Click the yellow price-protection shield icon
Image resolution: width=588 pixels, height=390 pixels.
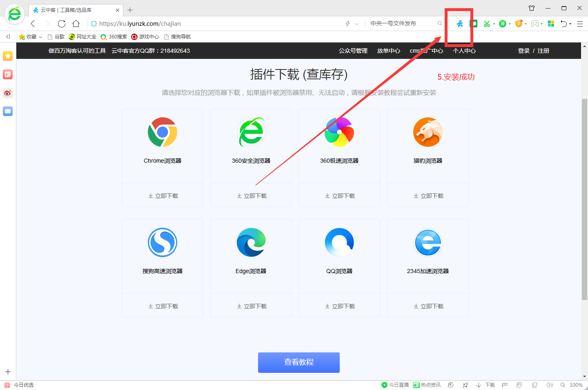point(519,23)
